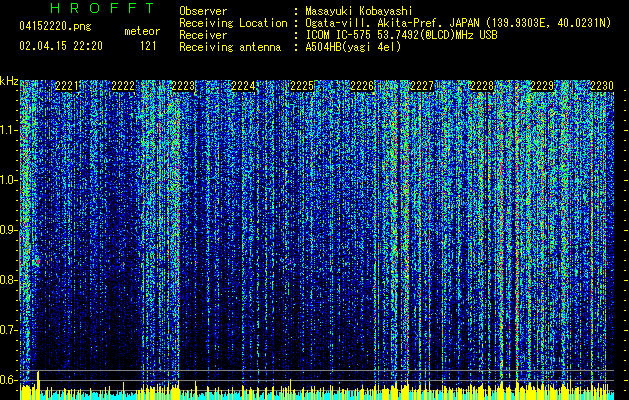Click the HROFFT title text
The height and width of the screenshot is (400, 629).
(x=103, y=8)
